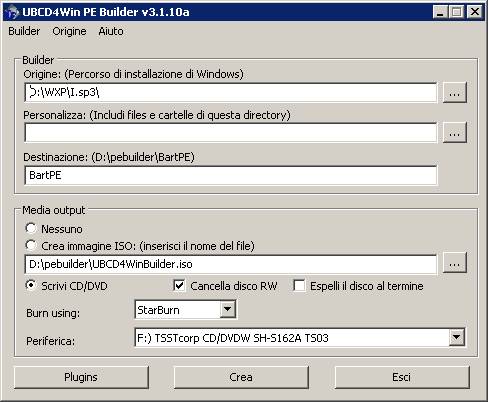Click the Esci button
This screenshot has width=488, height=402.
[402, 377]
